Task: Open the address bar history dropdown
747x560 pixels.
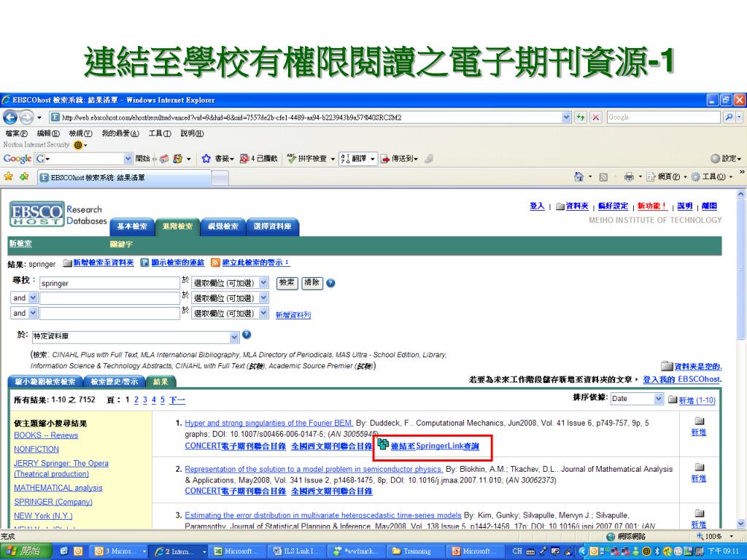Action: pyautogui.click(x=566, y=117)
